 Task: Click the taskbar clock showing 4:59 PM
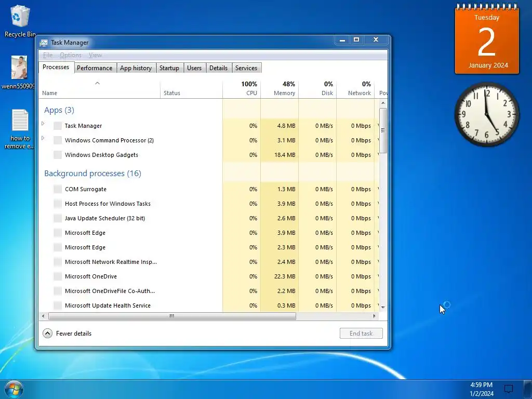(482, 389)
